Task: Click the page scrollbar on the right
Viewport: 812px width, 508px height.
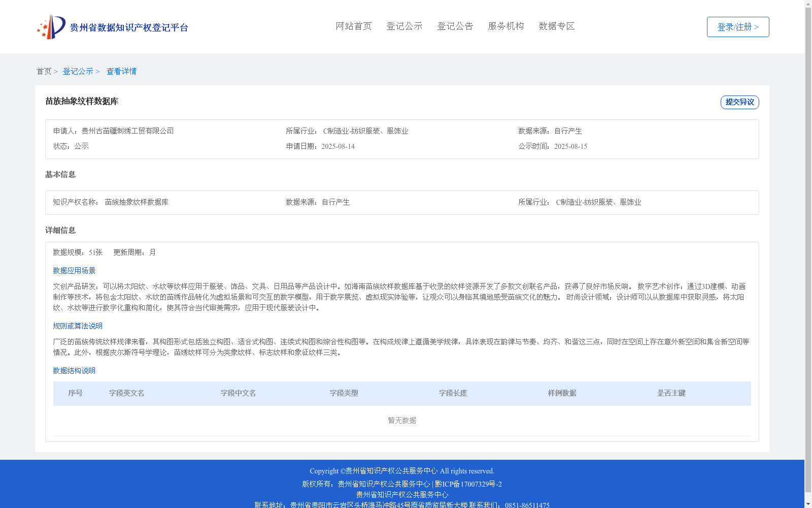Action: [x=808, y=254]
